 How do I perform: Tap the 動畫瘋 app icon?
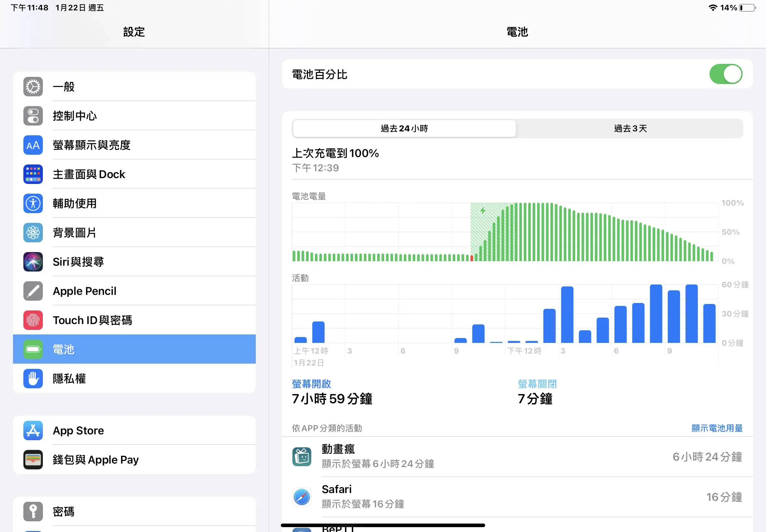[x=302, y=457]
